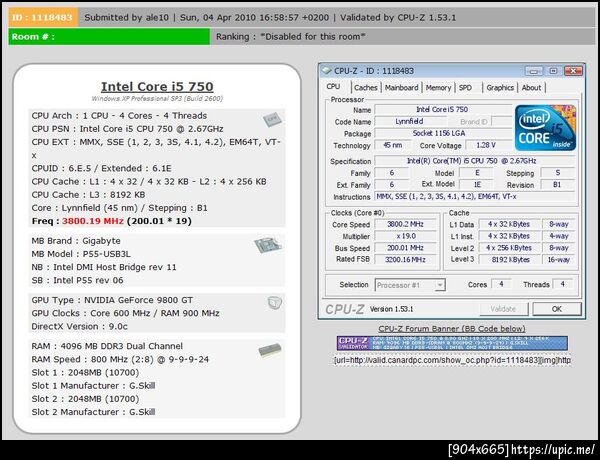Click the Core Speed 3800.2 MHz field
This screenshot has width=600, height=460.
pyautogui.click(x=405, y=224)
